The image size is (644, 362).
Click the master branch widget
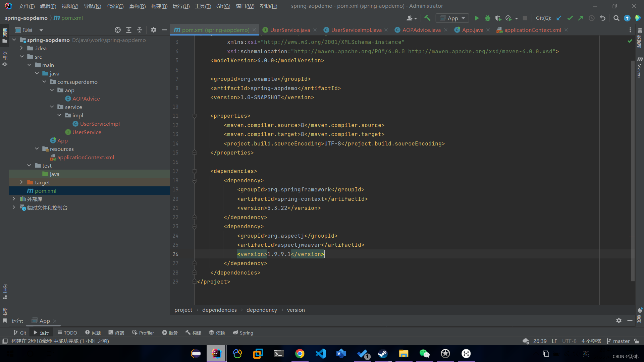tap(618, 341)
